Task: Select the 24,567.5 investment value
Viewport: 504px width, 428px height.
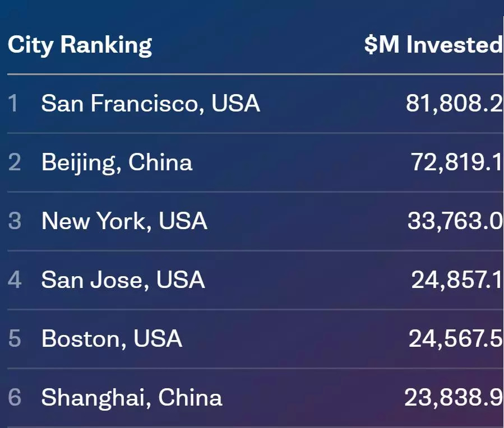Action: tap(455, 339)
